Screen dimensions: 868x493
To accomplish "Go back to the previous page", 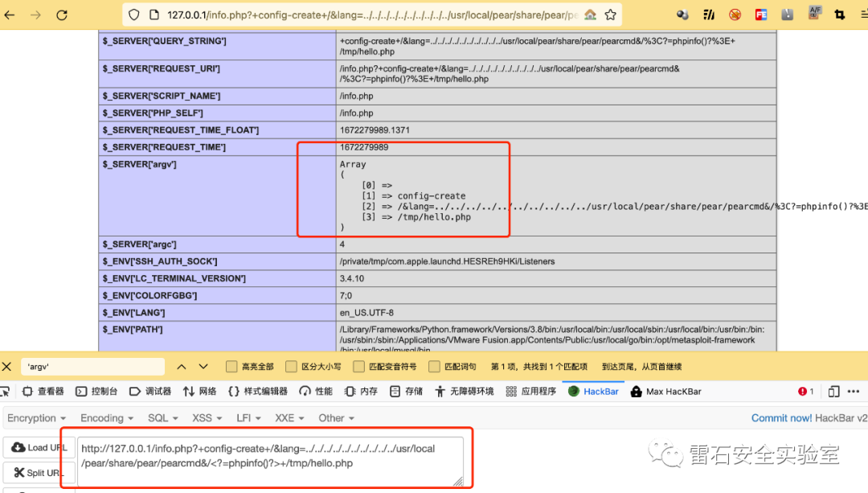I will click(10, 15).
